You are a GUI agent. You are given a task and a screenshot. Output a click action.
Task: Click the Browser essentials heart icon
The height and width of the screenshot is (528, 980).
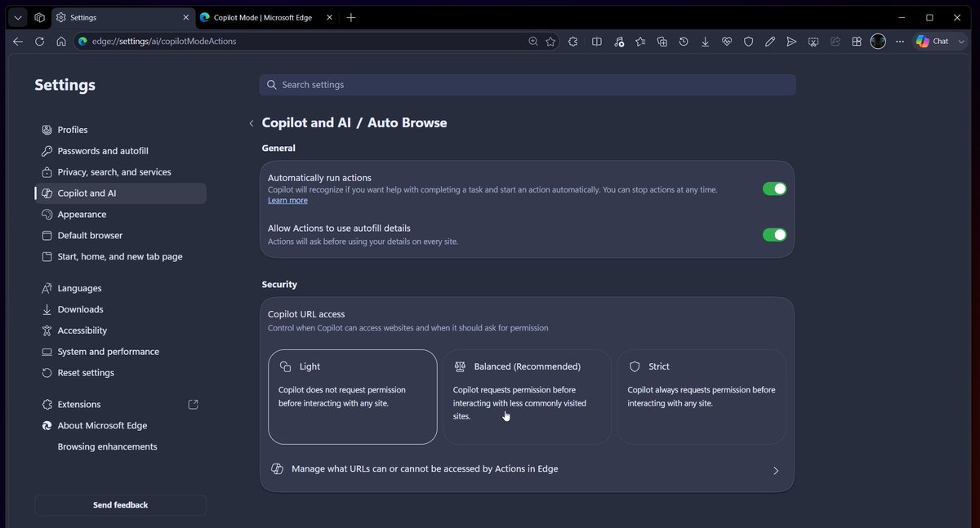click(x=727, y=42)
